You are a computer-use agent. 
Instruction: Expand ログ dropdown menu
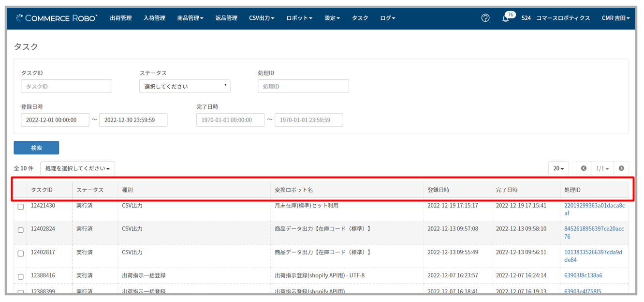point(388,18)
